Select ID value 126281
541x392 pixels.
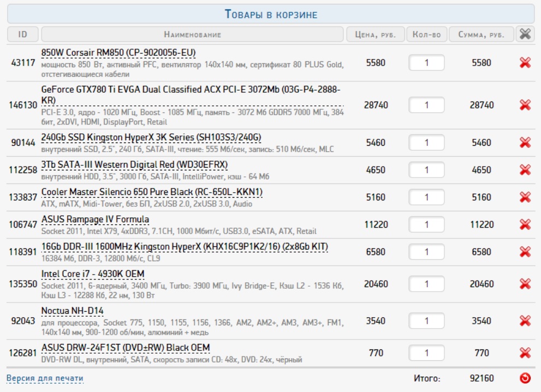23,353
